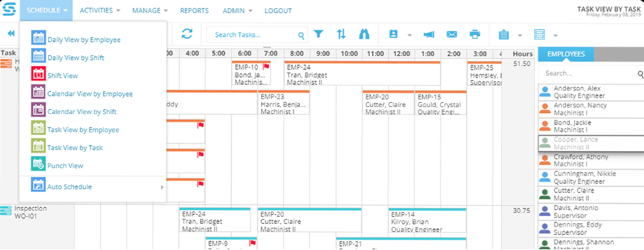644x250 pixels.
Task: Open Task View by Employee
Action: coord(75,129)
